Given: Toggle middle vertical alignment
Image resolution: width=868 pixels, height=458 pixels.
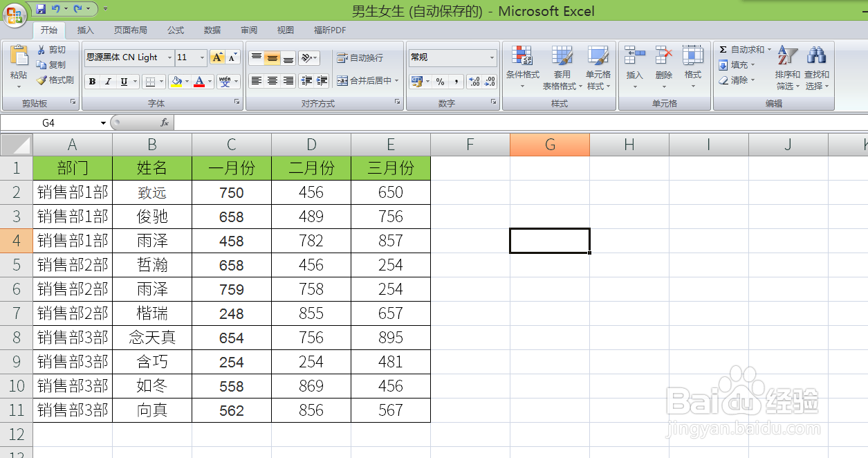Looking at the screenshot, I should tap(273, 58).
